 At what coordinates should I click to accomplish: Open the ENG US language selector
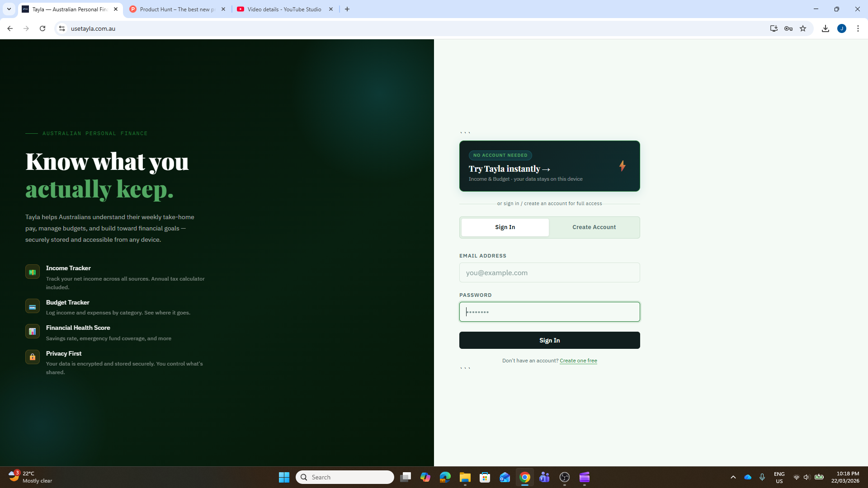click(x=779, y=477)
